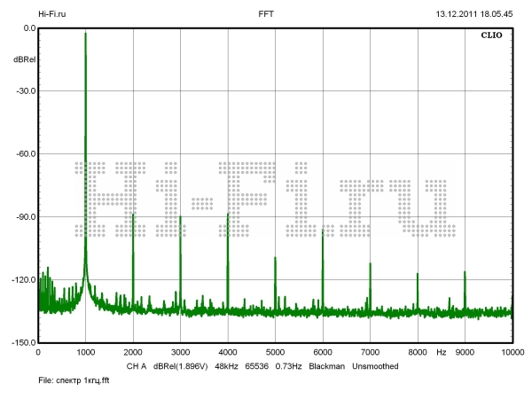Select the CH A channel label
Screen dimensions: 532x399
[136, 365]
